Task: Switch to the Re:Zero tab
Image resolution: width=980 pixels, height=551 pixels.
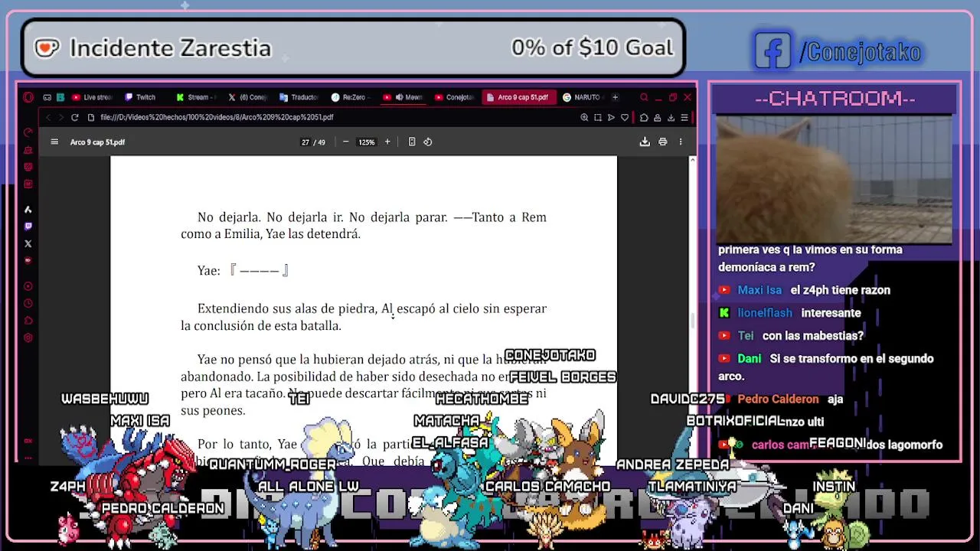Action: pyautogui.click(x=351, y=97)
